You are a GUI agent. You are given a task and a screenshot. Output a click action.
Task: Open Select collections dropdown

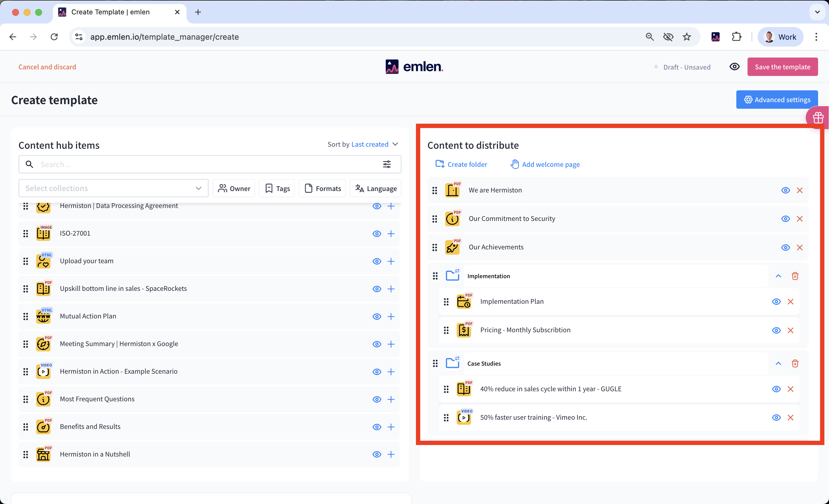(x=113, y=188)
